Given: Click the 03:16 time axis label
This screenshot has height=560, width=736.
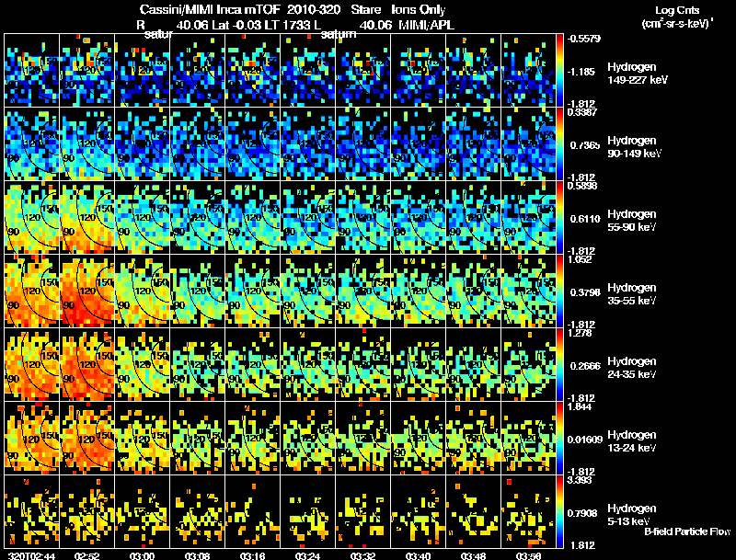Looking at the screenshot, I should [252, 556].
